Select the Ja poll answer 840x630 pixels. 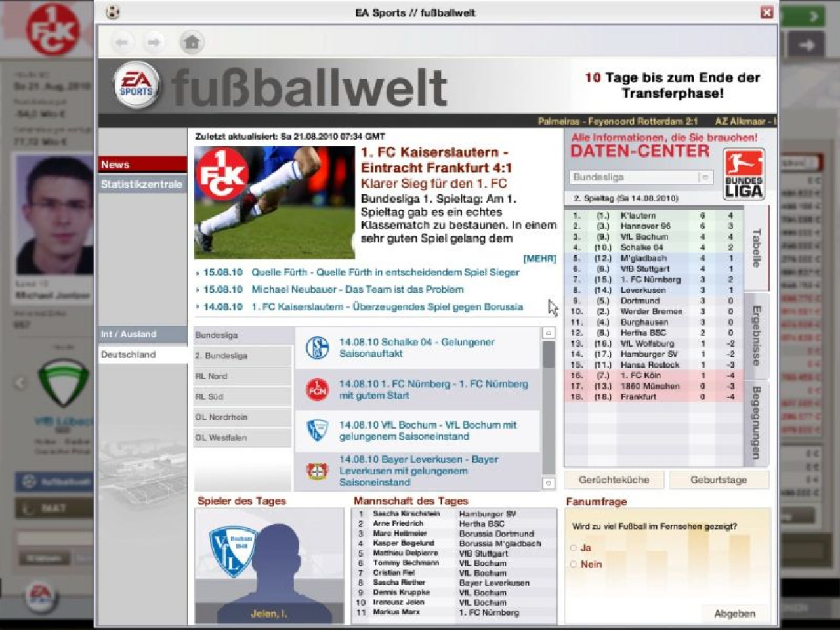click(574, 548)
